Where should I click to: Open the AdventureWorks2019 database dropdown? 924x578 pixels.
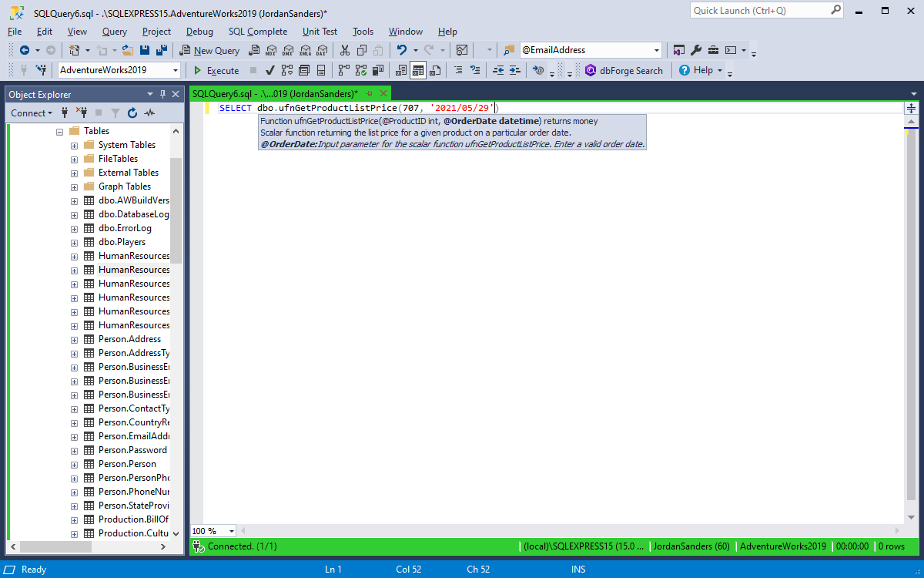click(177, 69)
